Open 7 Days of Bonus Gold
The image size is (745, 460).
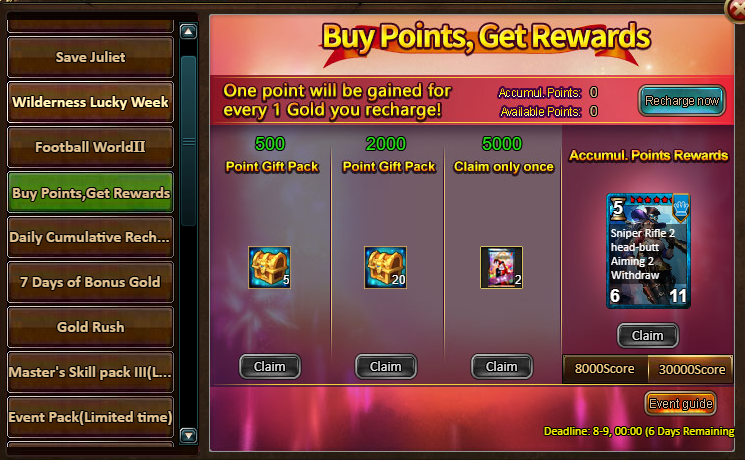[90, 282]
